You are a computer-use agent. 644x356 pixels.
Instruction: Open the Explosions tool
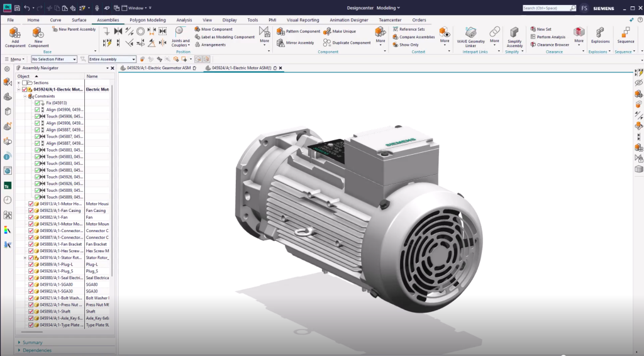(600, 35)
